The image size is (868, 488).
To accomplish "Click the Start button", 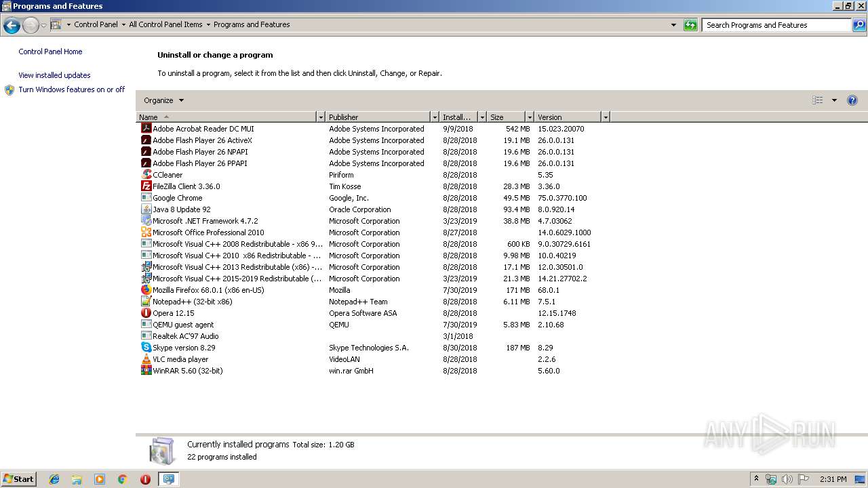I will [x=18, y=479].
